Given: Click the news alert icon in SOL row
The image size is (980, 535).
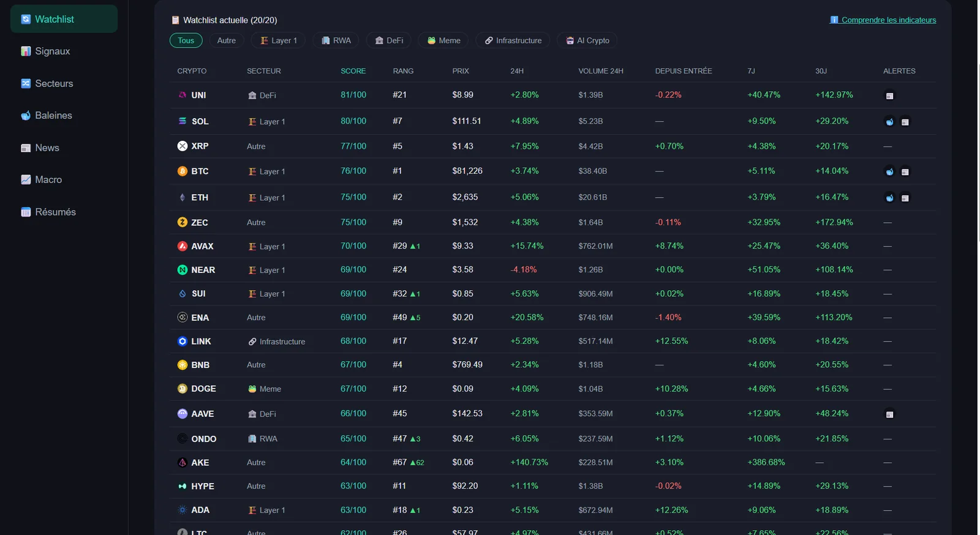Looking at the screenshot, I should 905,122.
